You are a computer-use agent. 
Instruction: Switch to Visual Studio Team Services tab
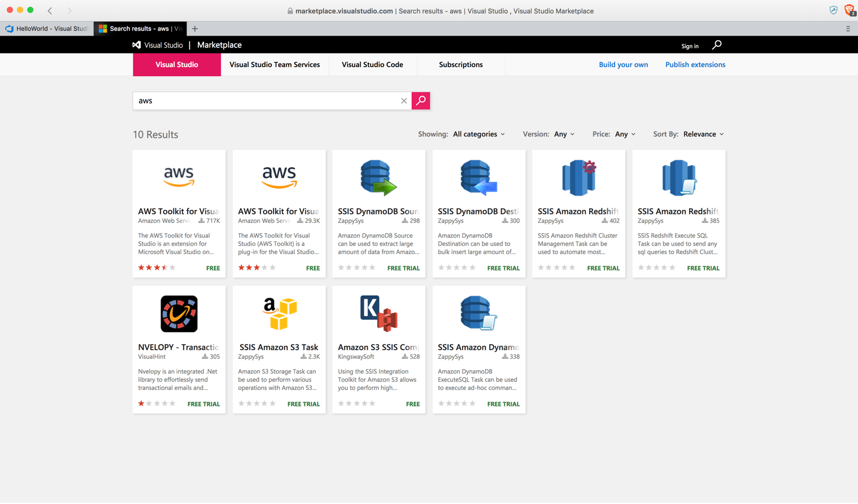(275, 64)
